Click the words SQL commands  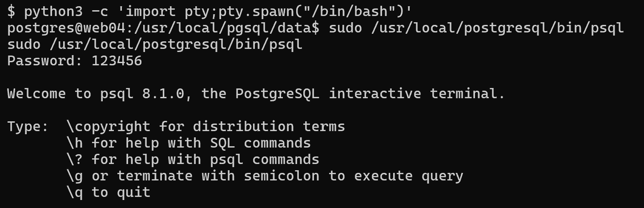(277, 143)
